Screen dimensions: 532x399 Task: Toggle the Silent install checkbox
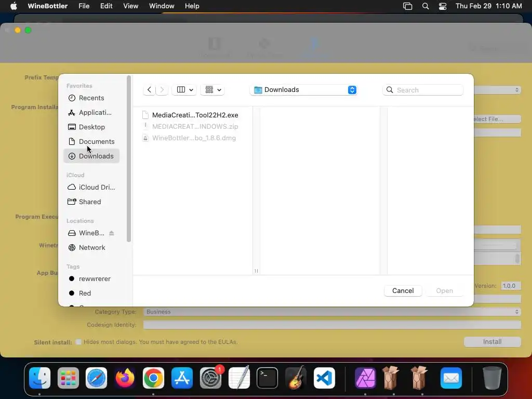pos(78,342)
